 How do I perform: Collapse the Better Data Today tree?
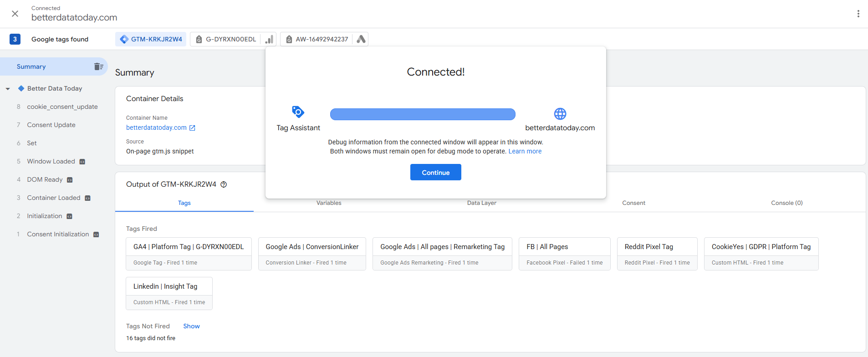tap(8, 89)
